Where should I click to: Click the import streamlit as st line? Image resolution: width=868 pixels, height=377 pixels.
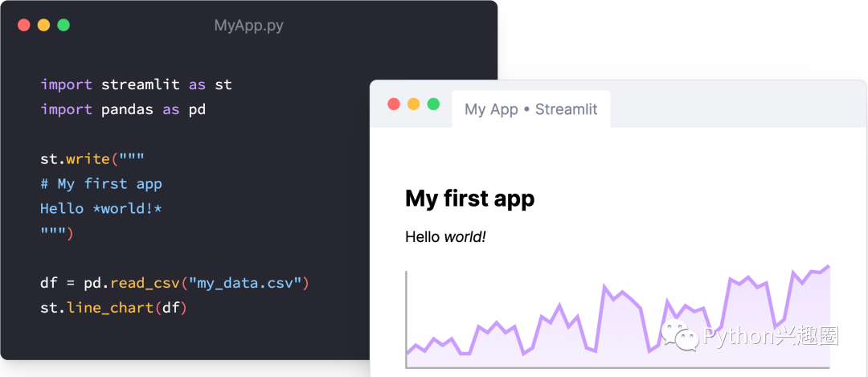click(136, 84)
